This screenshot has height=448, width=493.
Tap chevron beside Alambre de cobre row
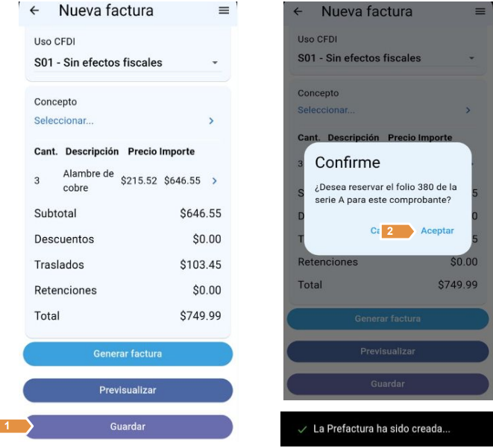coord(215,180)
